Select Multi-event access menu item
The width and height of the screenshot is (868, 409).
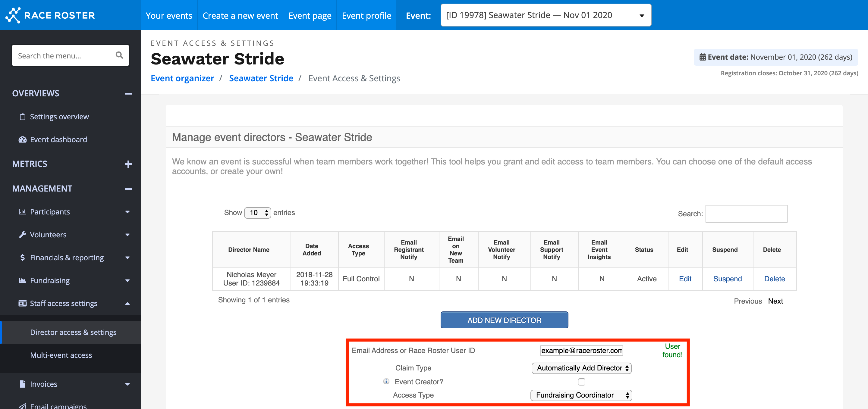(71, 355)
